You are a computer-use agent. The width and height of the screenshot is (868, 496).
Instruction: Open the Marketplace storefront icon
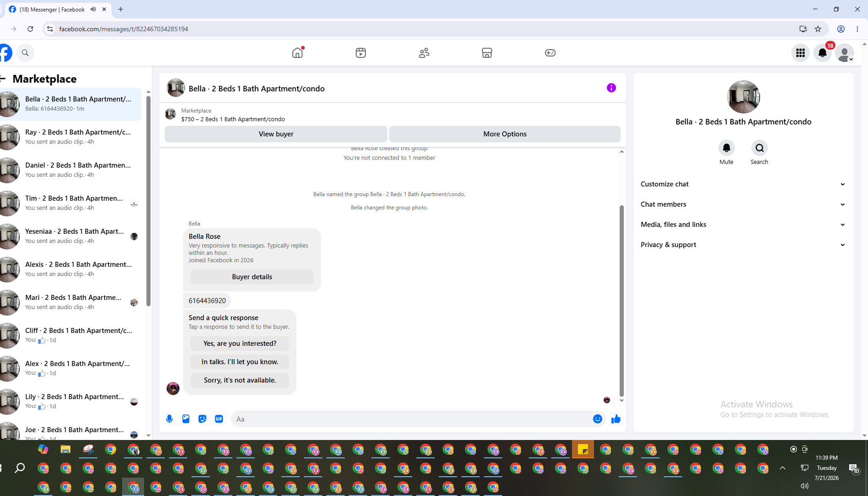[x=487, y=53]
